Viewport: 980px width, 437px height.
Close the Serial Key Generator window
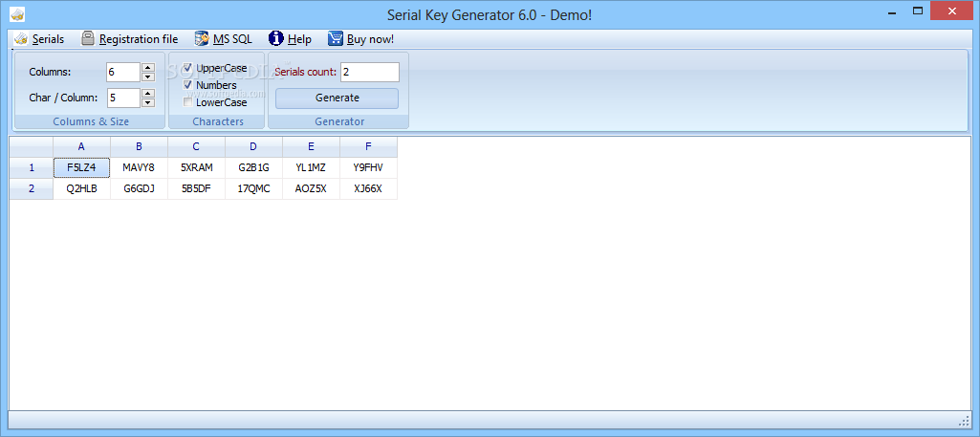952,11
